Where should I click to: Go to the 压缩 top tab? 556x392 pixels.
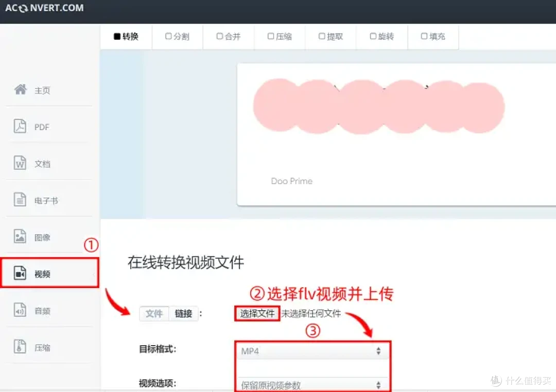pos(280,37)
